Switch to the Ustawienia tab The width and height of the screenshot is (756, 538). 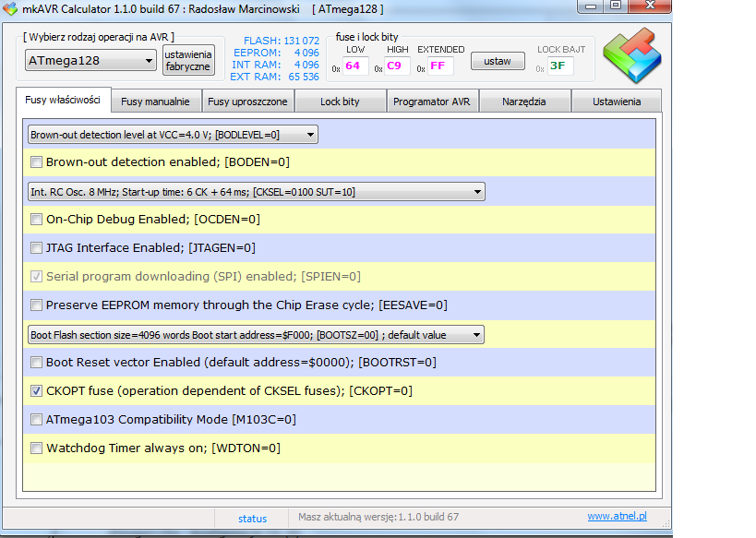tap(617, 102)
